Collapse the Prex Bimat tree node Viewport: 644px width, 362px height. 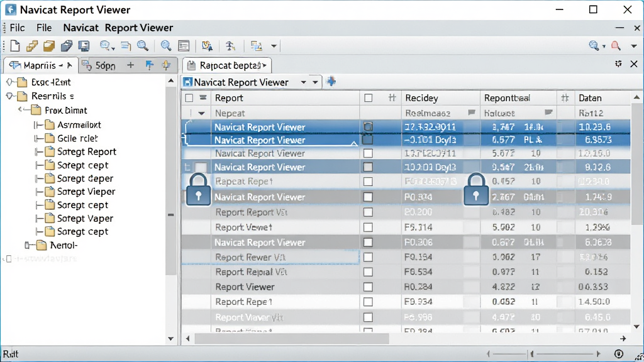[x=21, y=109]
